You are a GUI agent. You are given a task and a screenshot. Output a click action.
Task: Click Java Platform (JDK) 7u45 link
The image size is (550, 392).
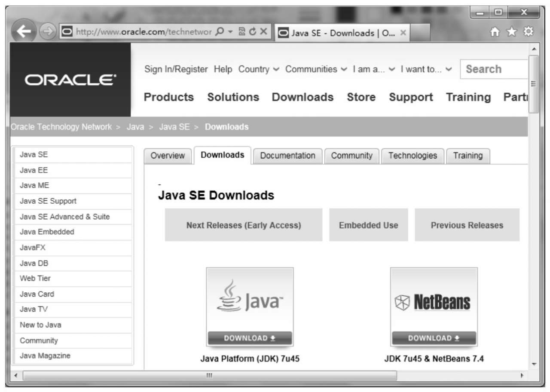coord(250,359)
